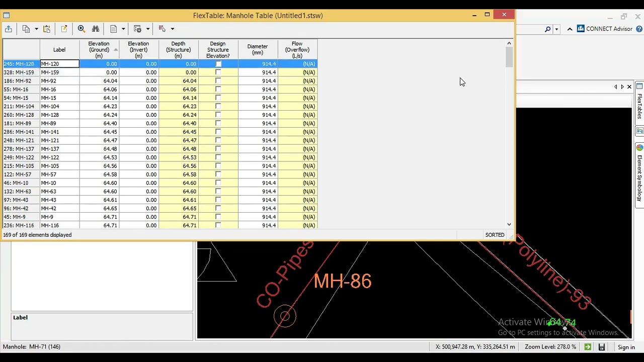This screenshot has width=644, height=362.
Task: Click the Depth (Structure) column header
Action: pyautogui.click(x=179, y=50)
